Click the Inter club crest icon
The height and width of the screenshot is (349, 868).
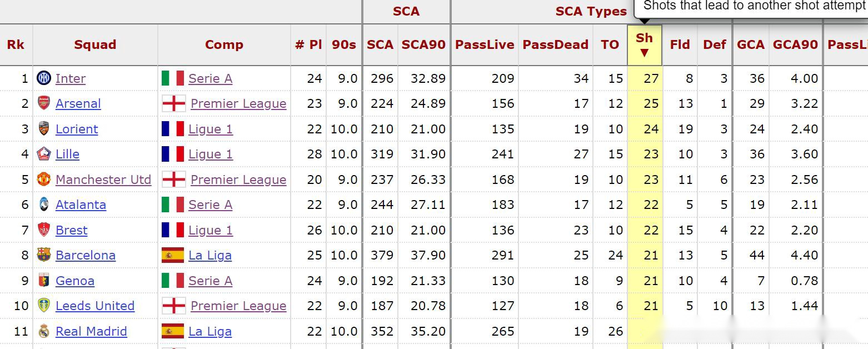click(x=44, y=78)
